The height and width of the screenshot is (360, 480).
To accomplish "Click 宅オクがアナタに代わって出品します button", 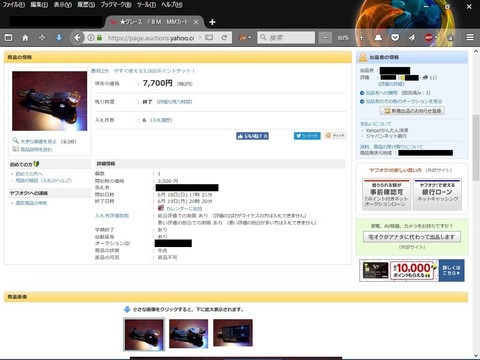I will tap(412, 237).
